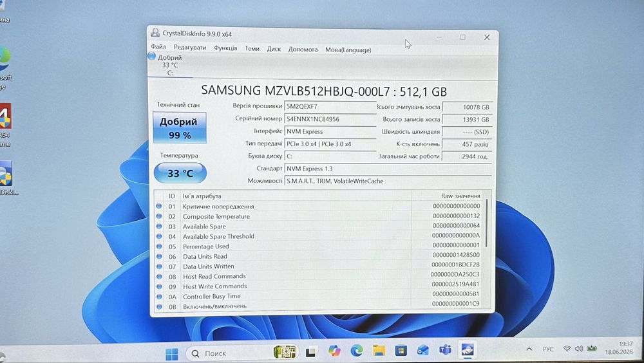Click the blue status dot for attribute 0A
Image resolution: width=644 pixels, height=363 pixels.
[159, 296]
